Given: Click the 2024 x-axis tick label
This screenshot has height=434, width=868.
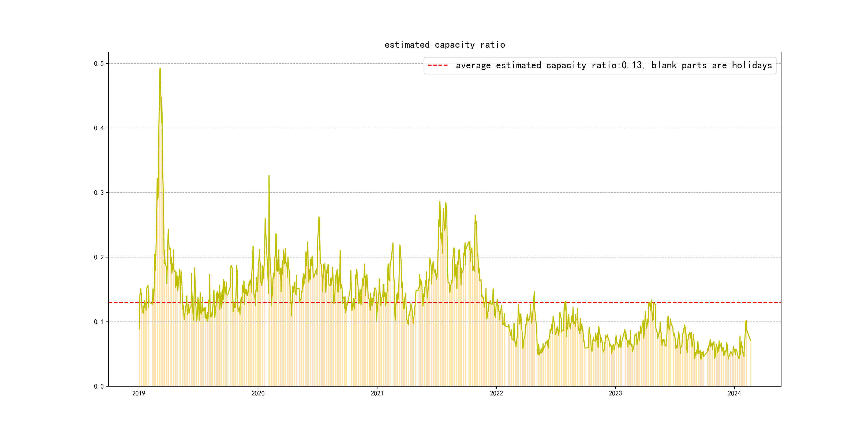Looking at the screenshot, I should [x=734, y=393].
